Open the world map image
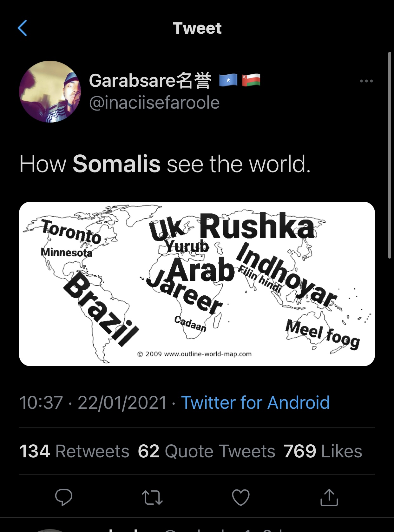This screenshot has width=394, height=532. point(197,284)
